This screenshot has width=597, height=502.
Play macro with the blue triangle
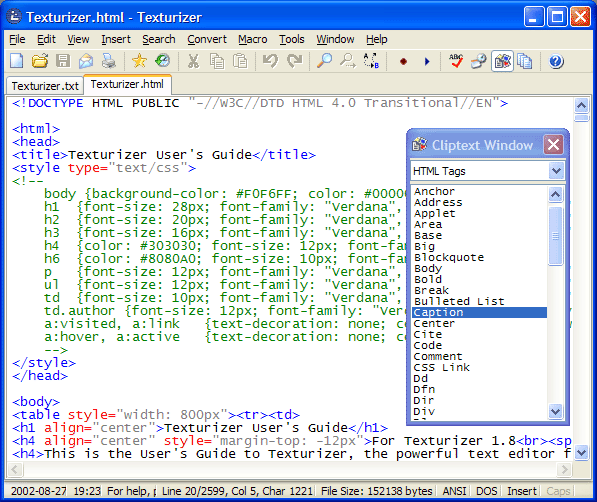[x=427, y=61]
